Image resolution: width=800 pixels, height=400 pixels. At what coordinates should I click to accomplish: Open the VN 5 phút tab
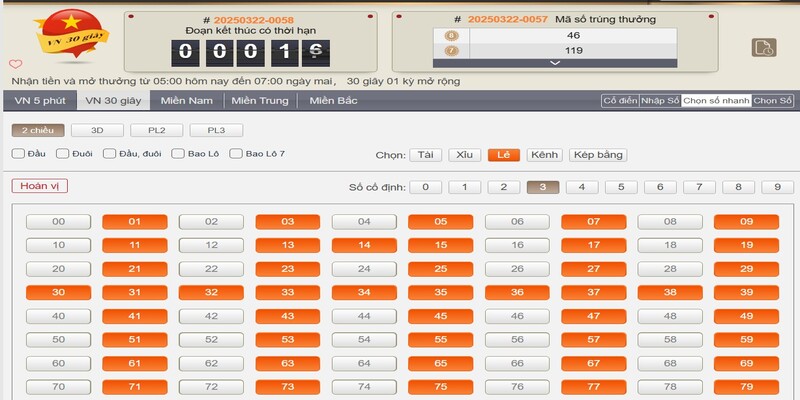coord(39,100)
